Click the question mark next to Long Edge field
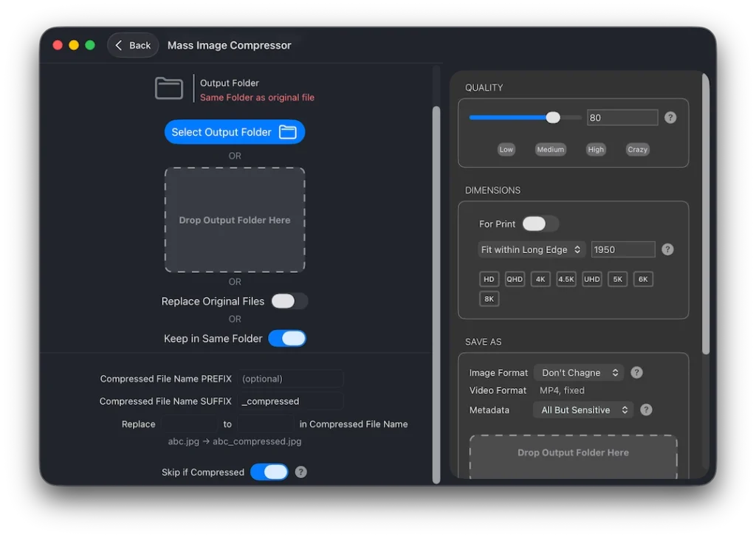This screenshot has height=538, width=756. pyautogui.click(x=667, y=249)
